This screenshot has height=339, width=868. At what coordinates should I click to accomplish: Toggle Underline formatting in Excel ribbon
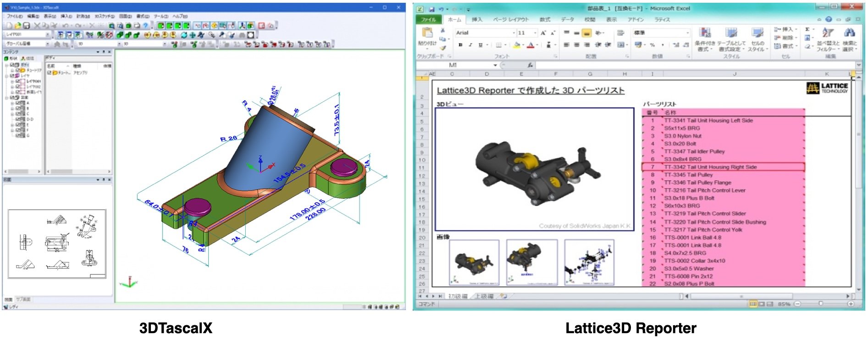click(480, 45)
